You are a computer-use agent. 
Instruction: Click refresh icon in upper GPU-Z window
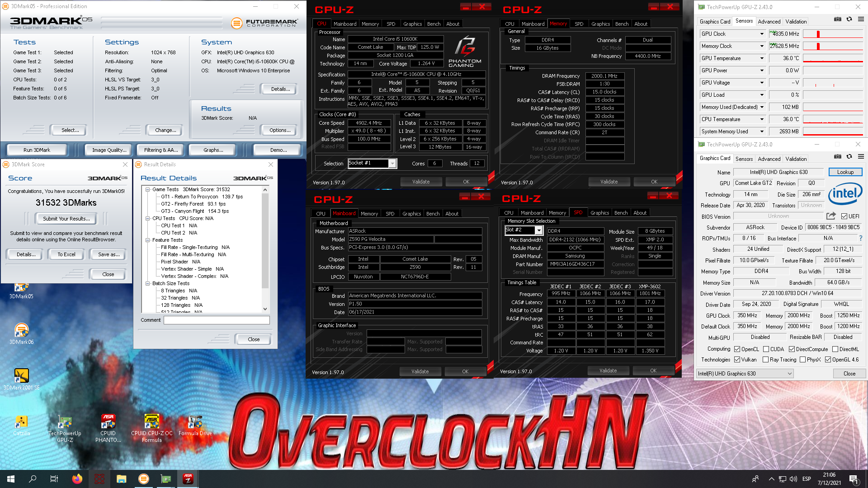pyautogui.click(x=849, y=19)
